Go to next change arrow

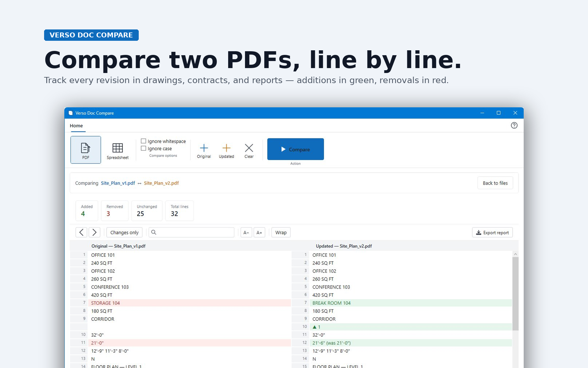coord(94,232)
